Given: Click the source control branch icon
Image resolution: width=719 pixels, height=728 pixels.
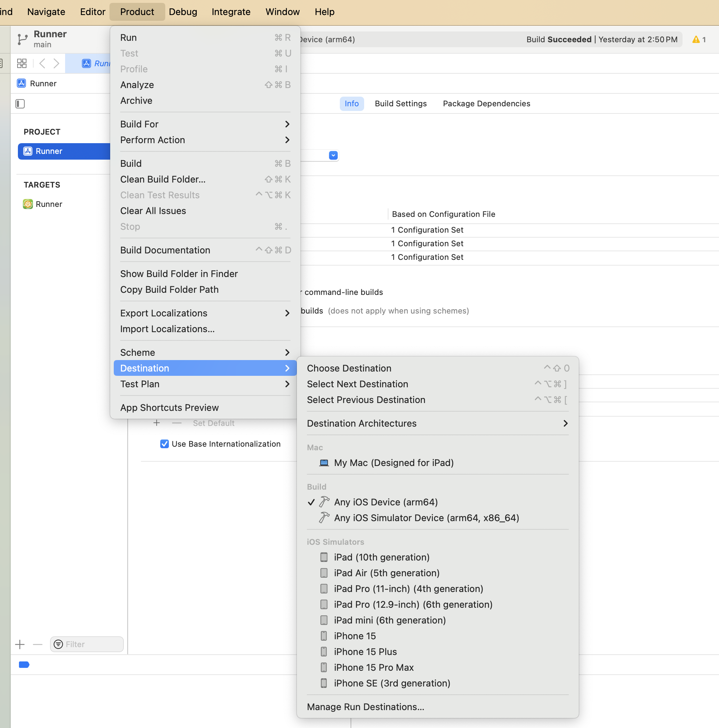Looking at the screenshot, I should pyautogui.click(x=22, y=39).
